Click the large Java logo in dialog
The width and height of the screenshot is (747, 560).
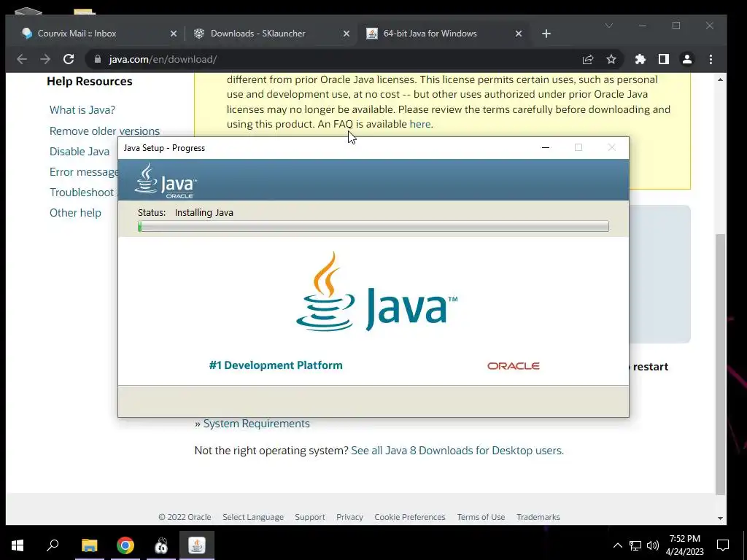376,292
